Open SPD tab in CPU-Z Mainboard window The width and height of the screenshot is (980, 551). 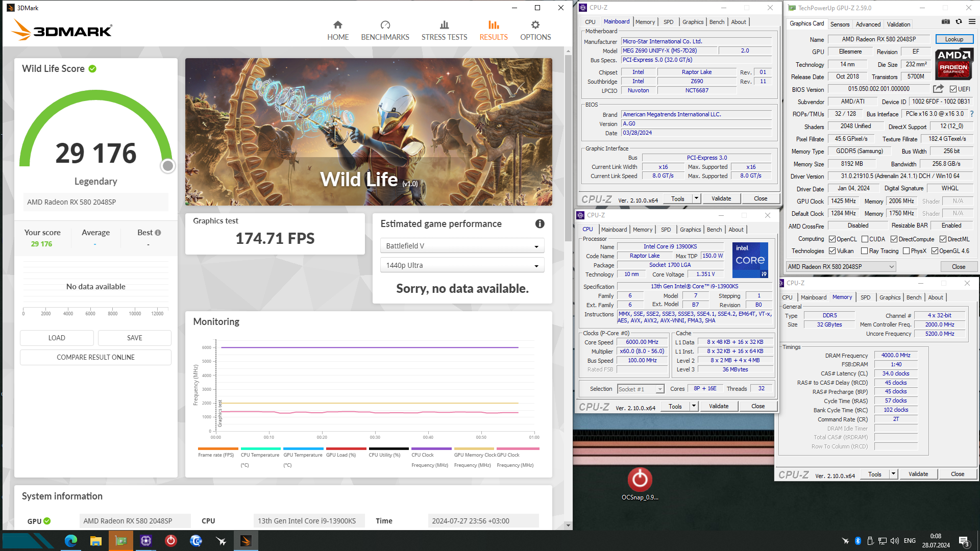pos(668,22)
